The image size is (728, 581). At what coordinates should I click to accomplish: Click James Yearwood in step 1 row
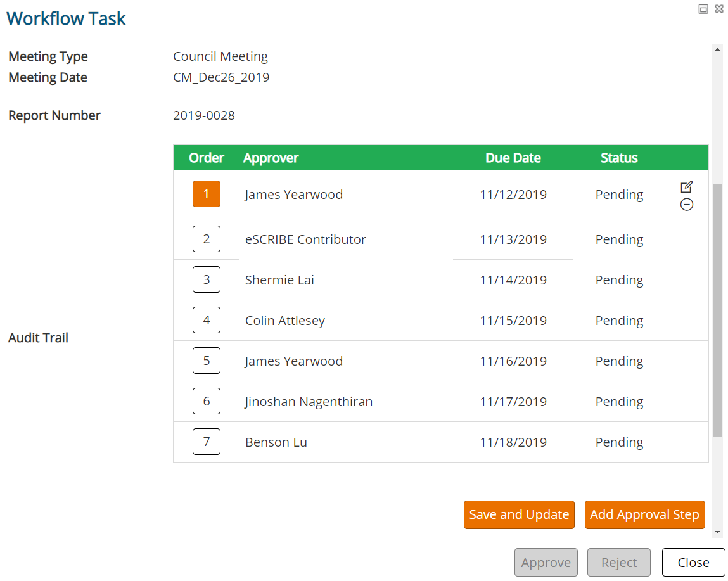294,195
